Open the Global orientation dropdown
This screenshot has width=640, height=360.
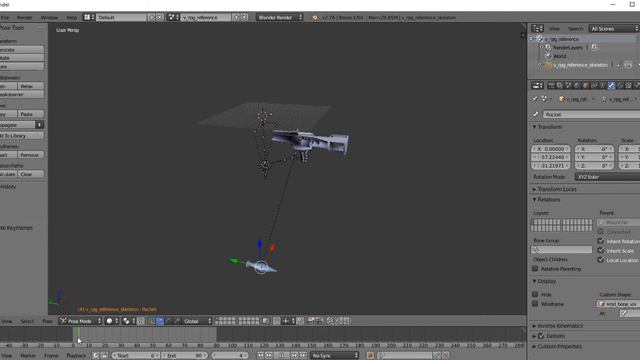coord(198,321)
